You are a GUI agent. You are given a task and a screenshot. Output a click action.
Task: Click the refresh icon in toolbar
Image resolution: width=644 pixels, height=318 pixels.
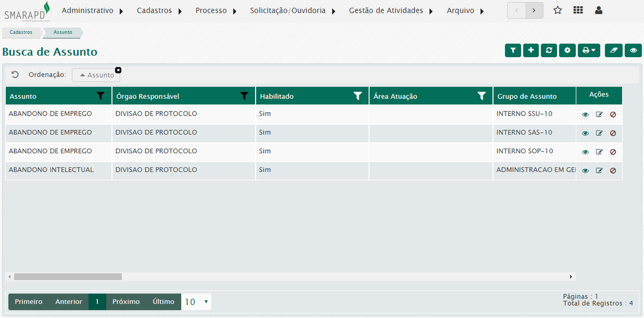pos(549,50)
